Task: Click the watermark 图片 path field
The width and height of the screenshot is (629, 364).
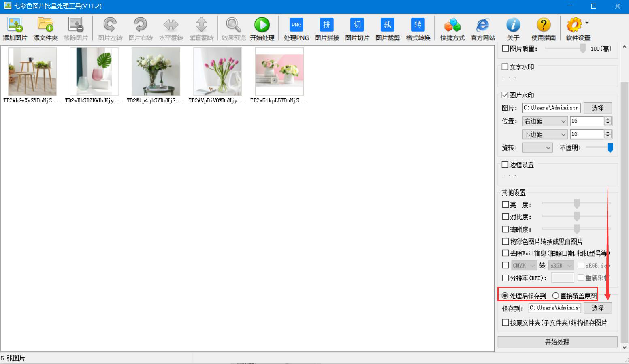Action: 551,108
